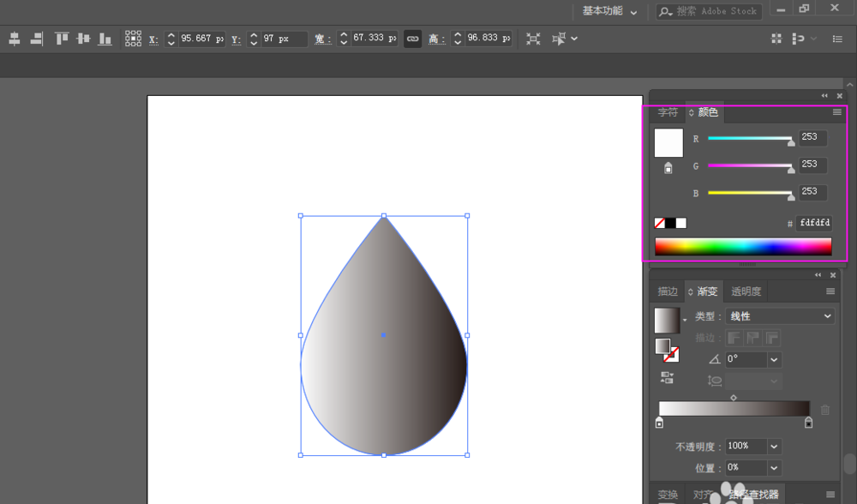857x504 pixels.
Task: Pick a color from the spectrum bar
Action: [x=742, y=247]
